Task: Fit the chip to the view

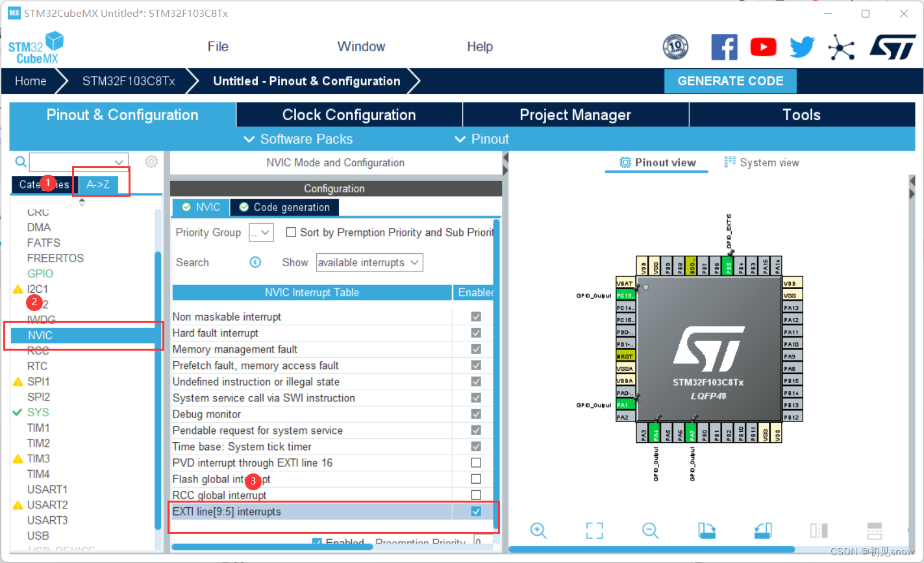Action: pyautogui.click(x=594, y=531)
